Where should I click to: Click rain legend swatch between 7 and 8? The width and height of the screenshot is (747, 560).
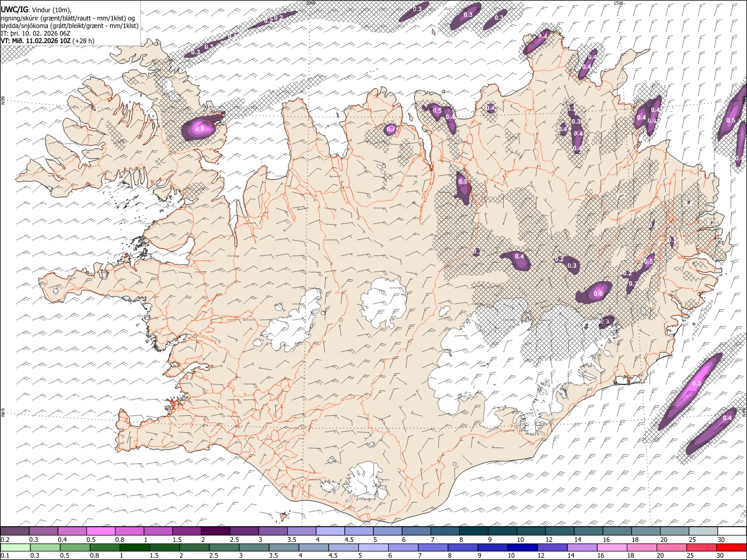point(433,548)
